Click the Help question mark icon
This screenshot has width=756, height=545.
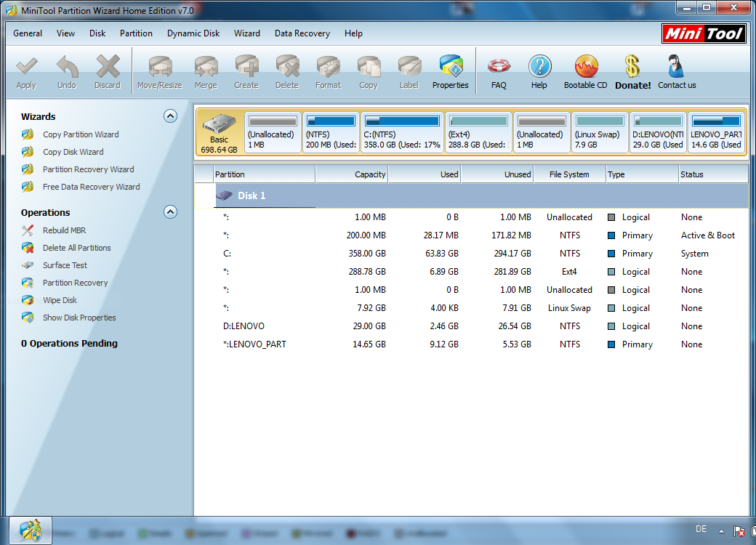[x=539, y=67]
